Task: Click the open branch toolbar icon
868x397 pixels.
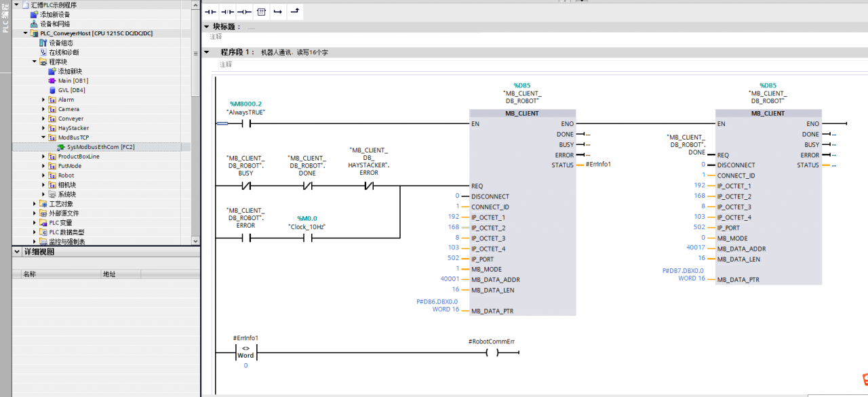Action: (x=278, y=12)
